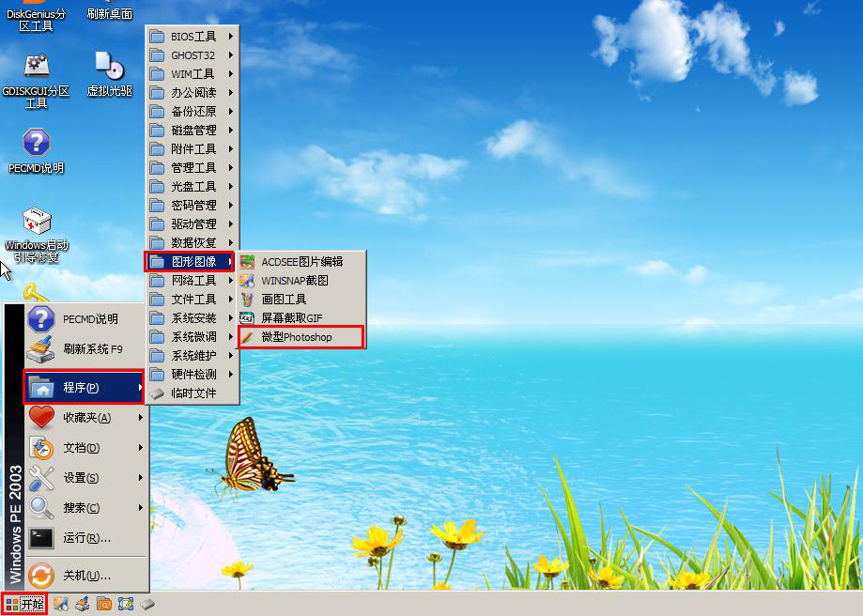Expand the 设置(S) submenu arrow
Screen dimensions: 863x616
[141, 477]
